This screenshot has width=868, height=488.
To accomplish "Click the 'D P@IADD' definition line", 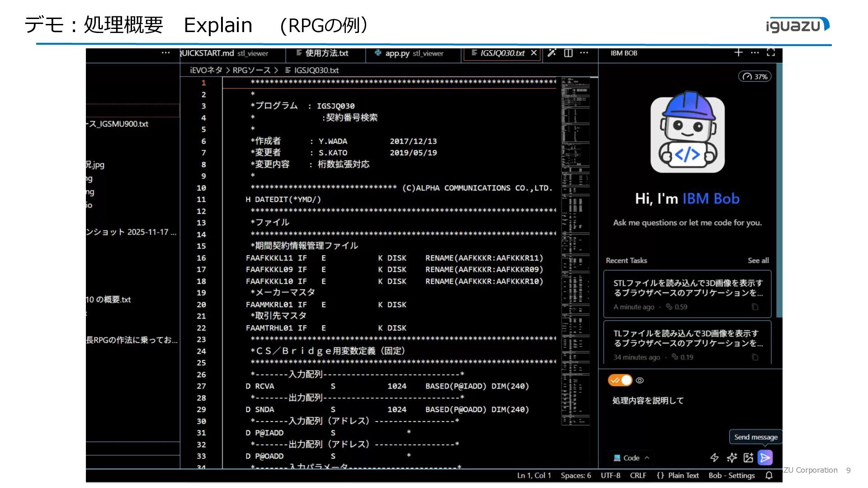I will tap(328, 433).
